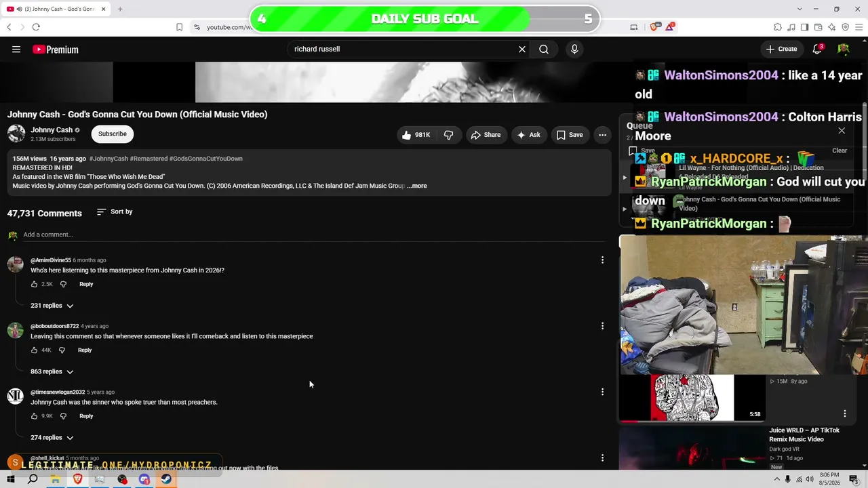Share the video
This screenshot has height=488, width=868.
(x=486, y=135)
